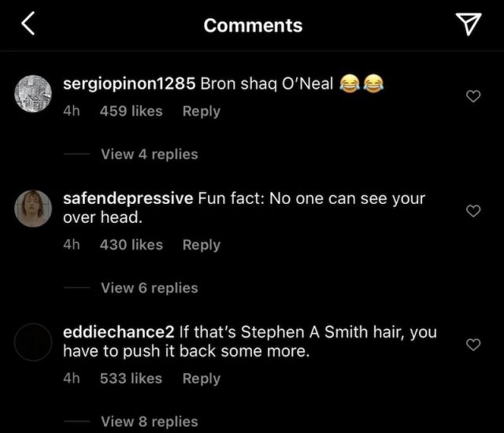Go back using the top-left arrow
This screenshot has height=433, width=504.
pos(28,24)
